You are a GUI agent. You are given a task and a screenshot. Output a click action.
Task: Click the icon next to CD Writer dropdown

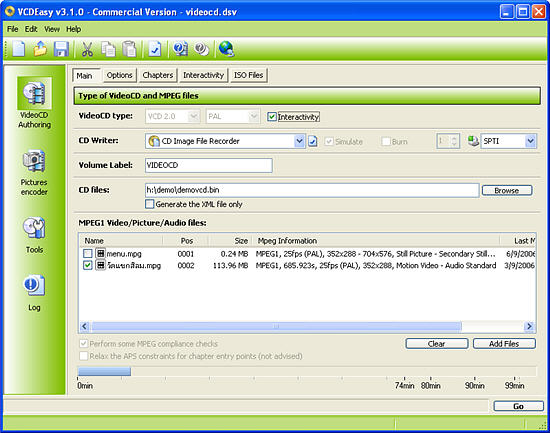(x=313, y=141)
